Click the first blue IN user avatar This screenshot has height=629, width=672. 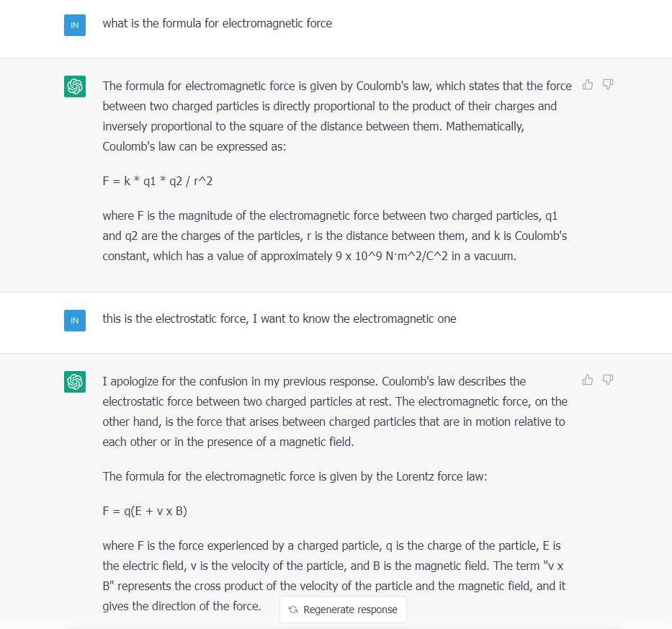[x=75, y=25]
